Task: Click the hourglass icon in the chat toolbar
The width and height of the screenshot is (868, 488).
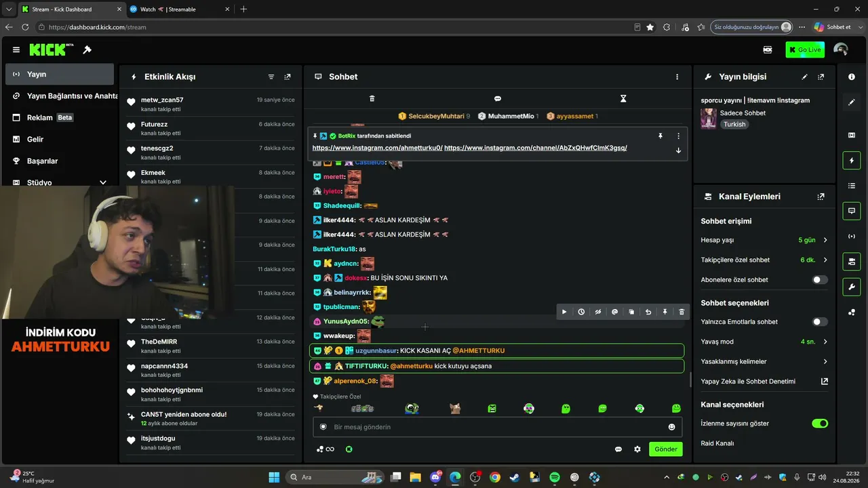Action: coord(623,99)
